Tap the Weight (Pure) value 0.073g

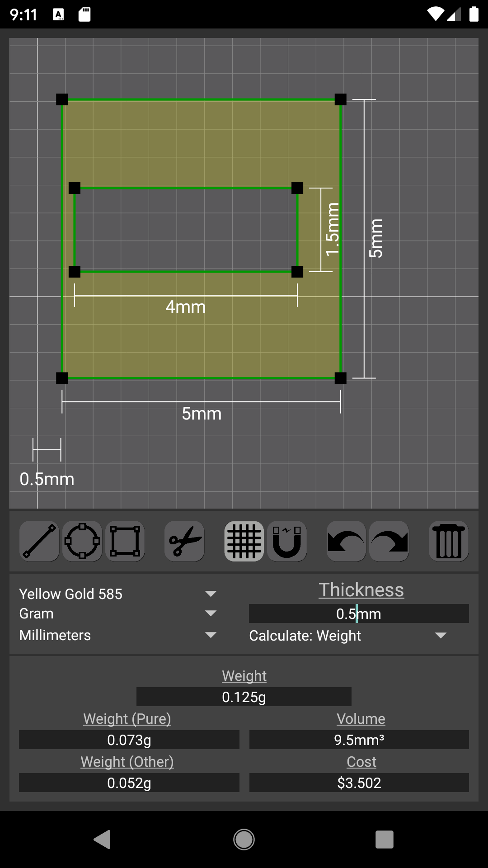pos(129,740)
